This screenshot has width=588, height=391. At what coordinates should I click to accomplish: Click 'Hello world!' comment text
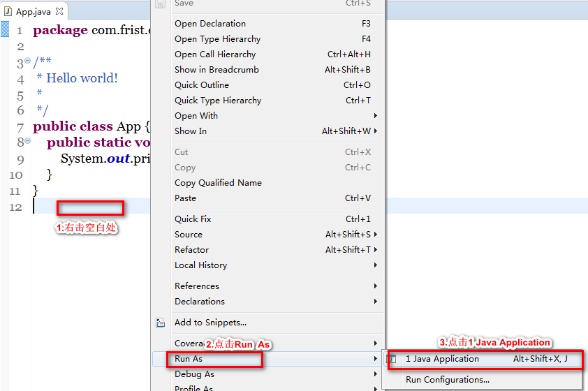point(82,78)
